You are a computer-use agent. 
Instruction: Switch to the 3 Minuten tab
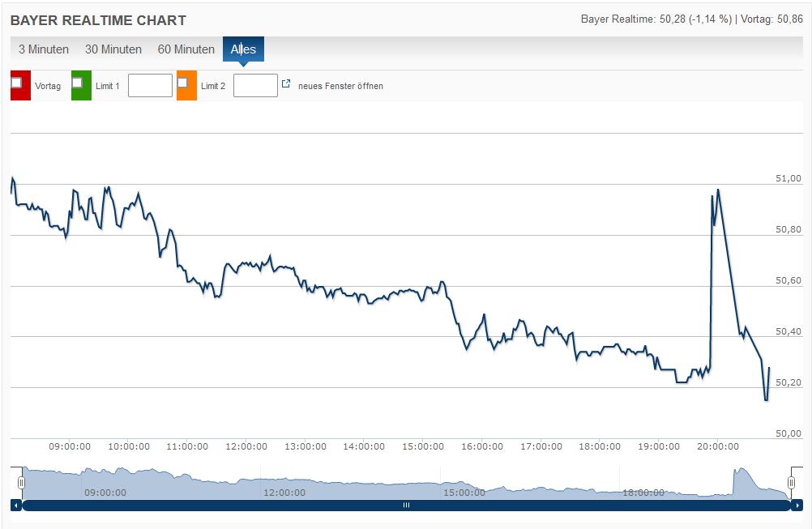[x=44, y=49]
